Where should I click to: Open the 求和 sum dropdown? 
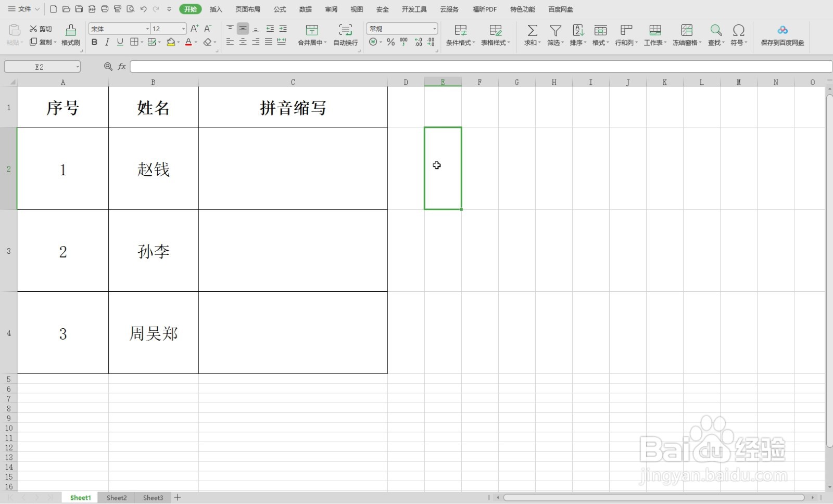[539, 43]
